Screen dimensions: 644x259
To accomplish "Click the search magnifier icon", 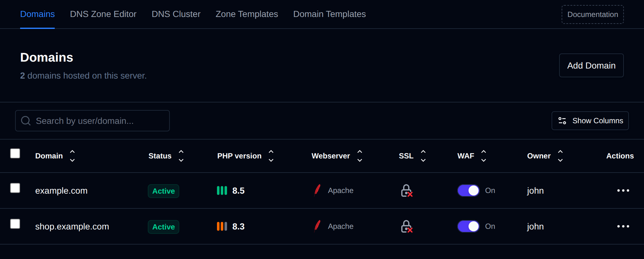I will pos(26,121).
